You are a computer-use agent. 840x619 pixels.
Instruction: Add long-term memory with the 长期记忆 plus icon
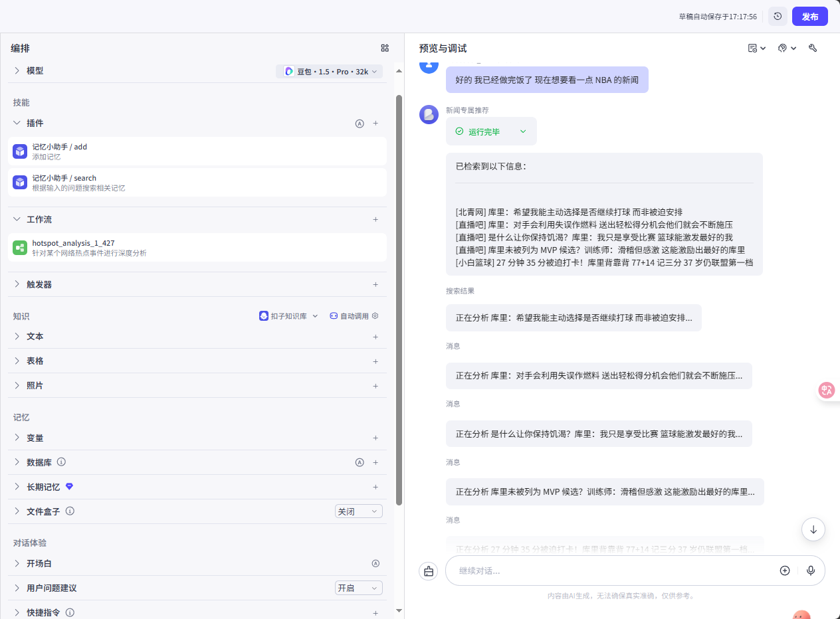pos(375,487)
